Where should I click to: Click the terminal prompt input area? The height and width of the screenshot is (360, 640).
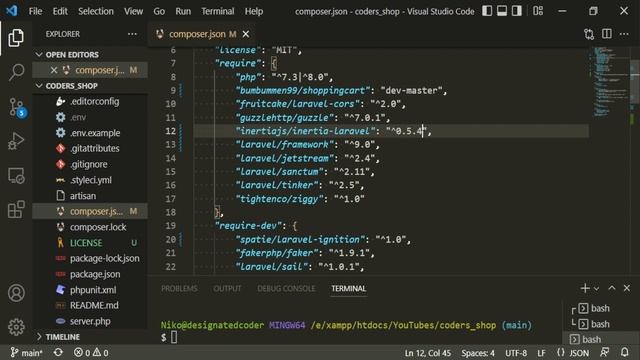(174, 337)
